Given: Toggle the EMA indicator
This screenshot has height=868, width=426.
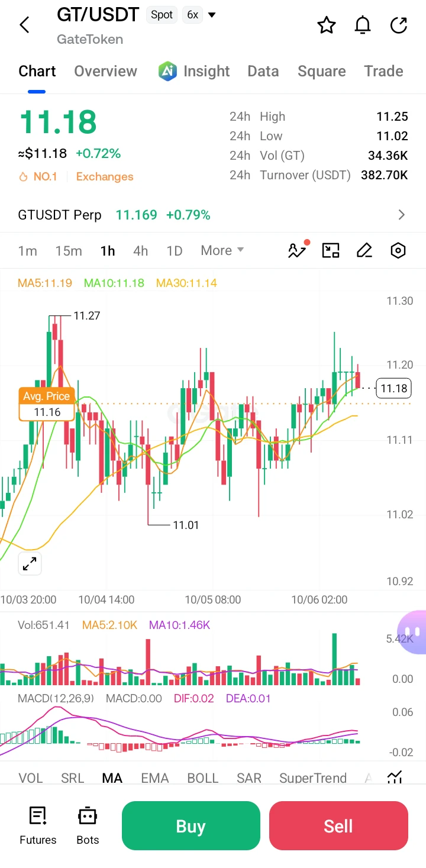Looking at the screenshot, I should (155, 778).
